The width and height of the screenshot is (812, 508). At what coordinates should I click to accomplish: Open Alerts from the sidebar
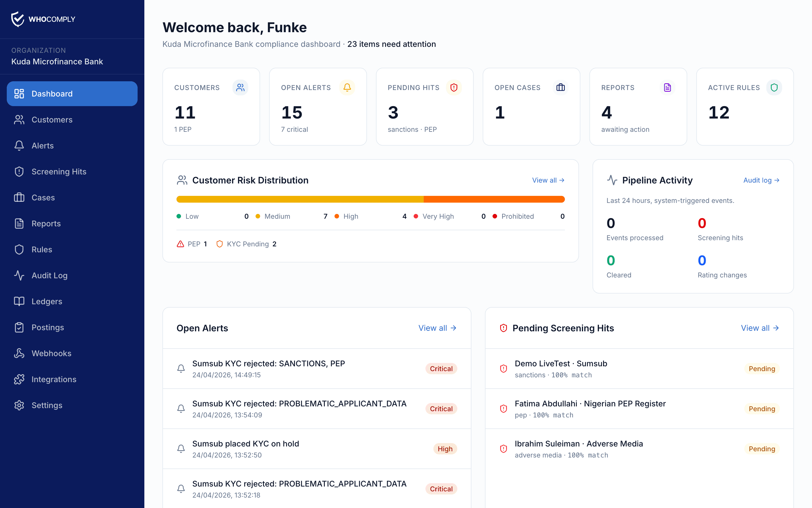click(72, 145)
